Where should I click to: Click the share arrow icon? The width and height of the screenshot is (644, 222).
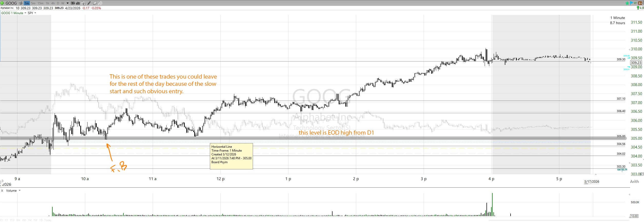click(x=100, y=3)
